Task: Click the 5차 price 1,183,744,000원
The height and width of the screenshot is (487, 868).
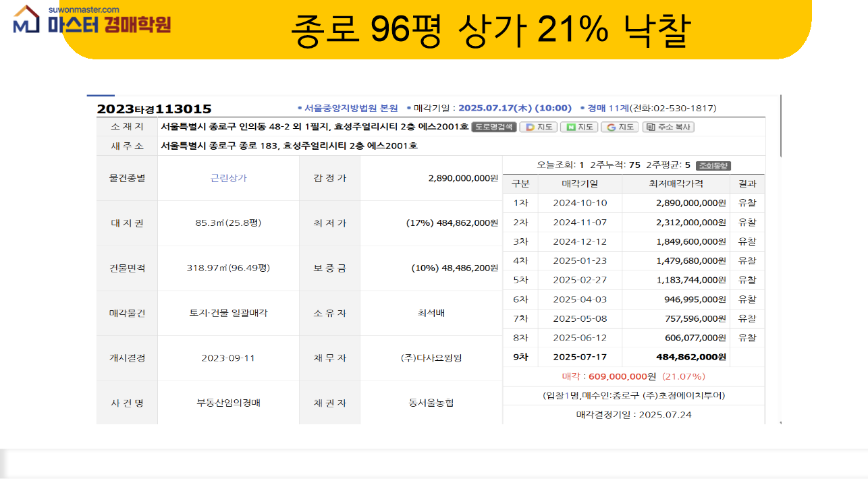Action: pyautogui.click(x=691, y=279)
